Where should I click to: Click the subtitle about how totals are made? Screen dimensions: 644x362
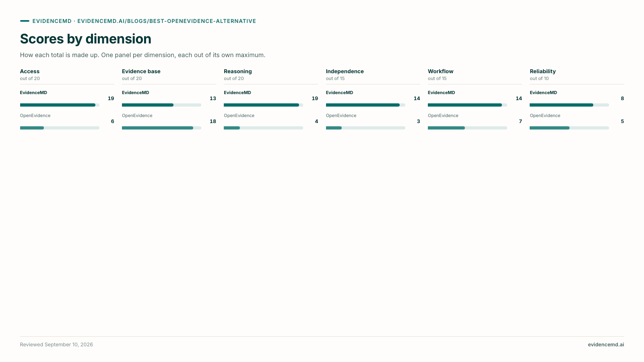[x=142, y=55]
